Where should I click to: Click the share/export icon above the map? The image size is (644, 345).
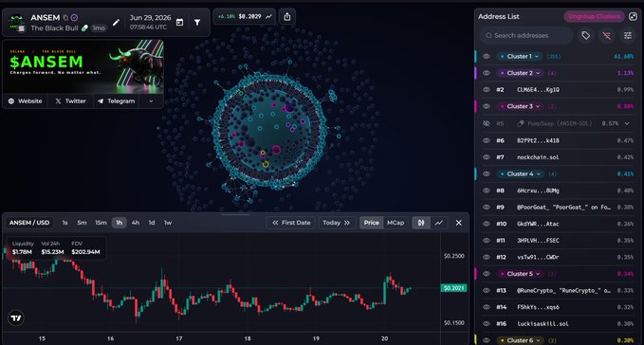[x=287, y=17]
